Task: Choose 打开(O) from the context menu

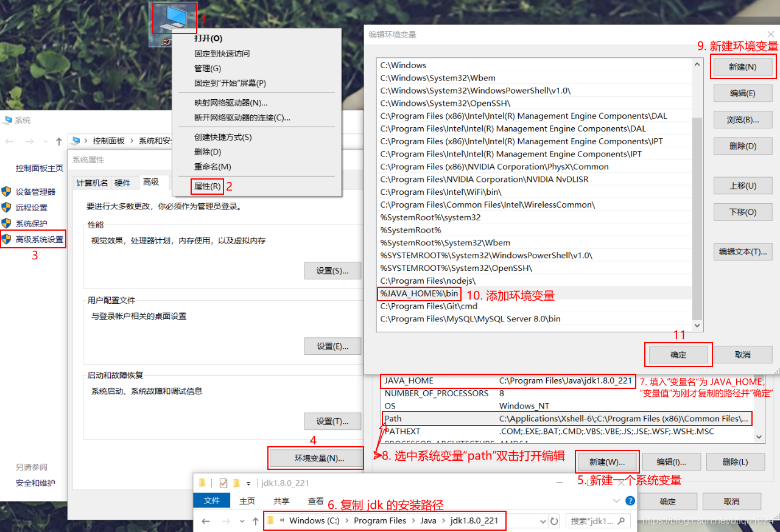Action: point(208,38)
